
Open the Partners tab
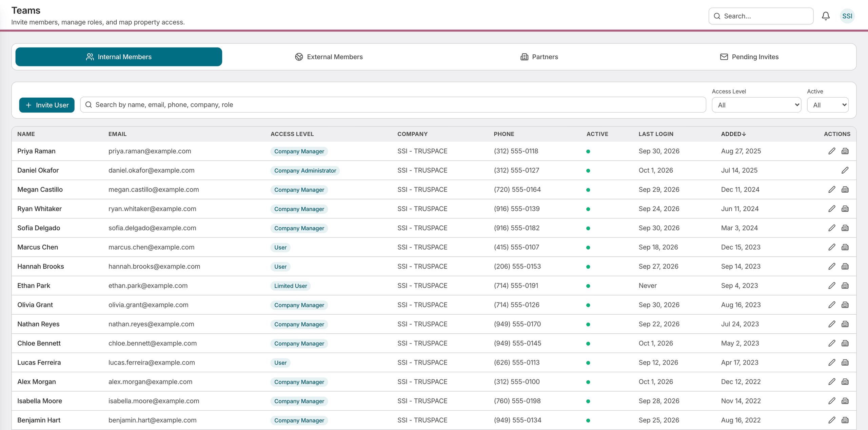point(539,57)
